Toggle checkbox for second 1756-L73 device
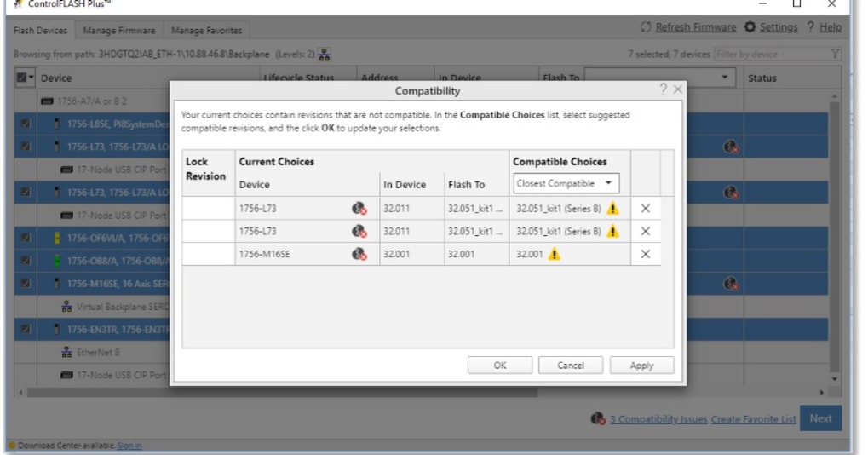 [x=26, y=192]
